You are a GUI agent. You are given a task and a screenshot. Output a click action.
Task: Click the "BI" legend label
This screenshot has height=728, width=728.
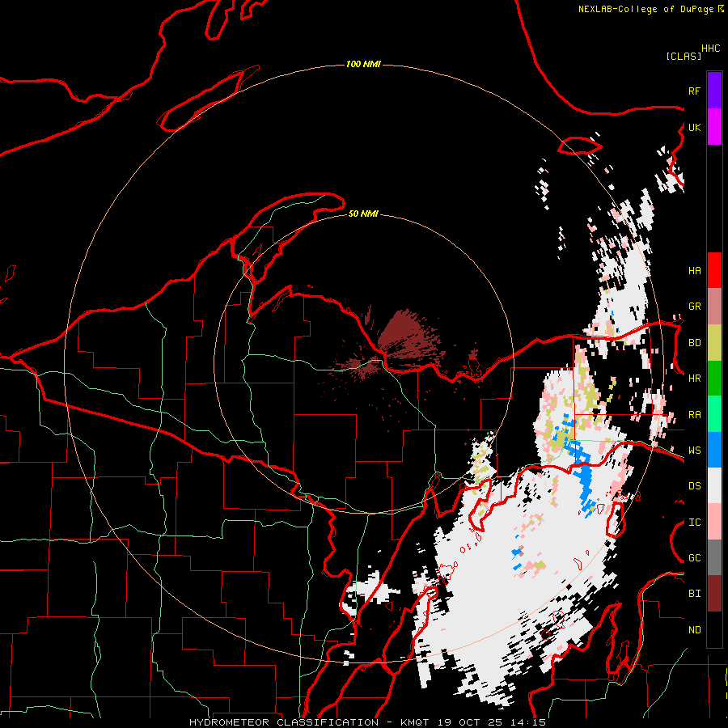click(694, 594)
